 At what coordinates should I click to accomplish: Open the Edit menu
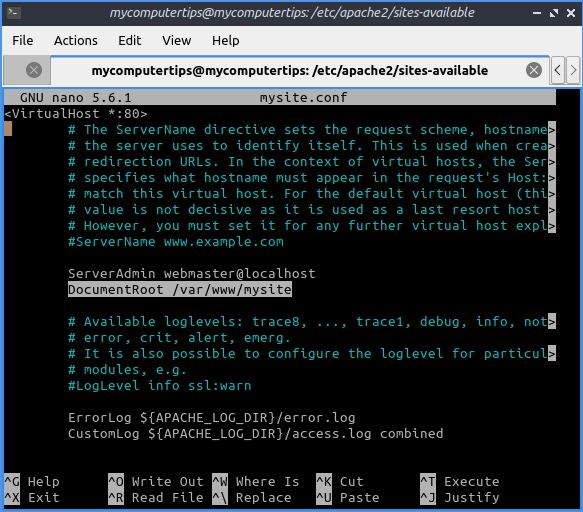point(129,41)
